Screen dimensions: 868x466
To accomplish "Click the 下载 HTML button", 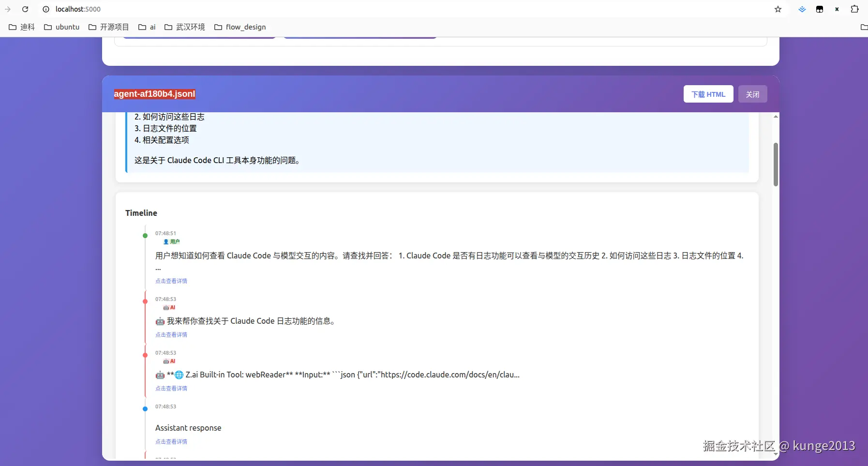I will [x=708, y=94].
